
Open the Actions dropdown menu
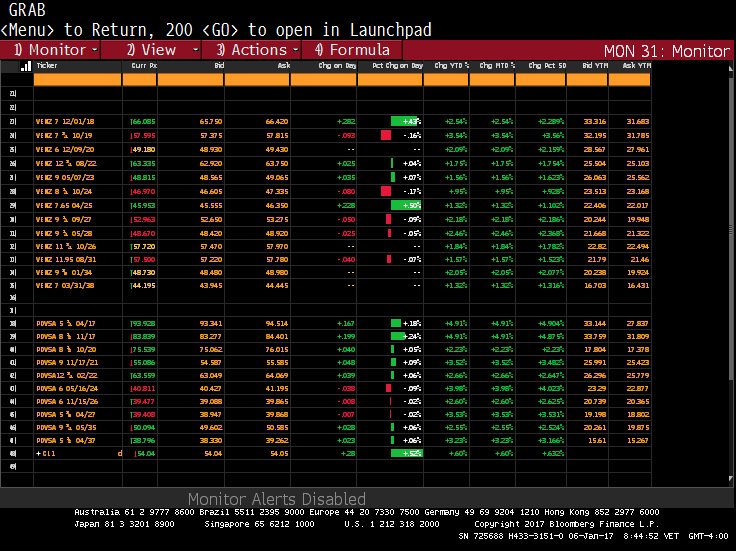point(252,50)
